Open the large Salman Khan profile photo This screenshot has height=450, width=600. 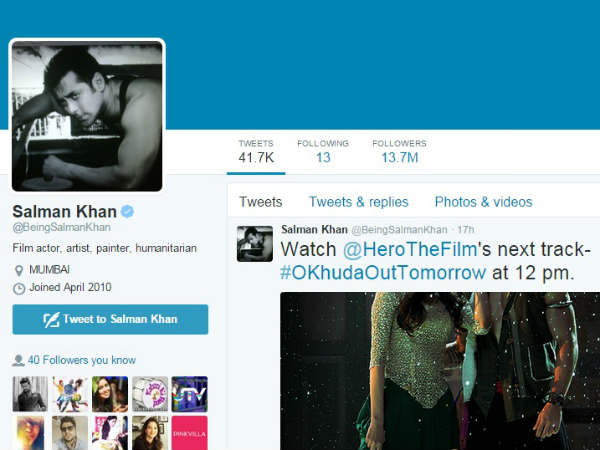click(87, 116)
